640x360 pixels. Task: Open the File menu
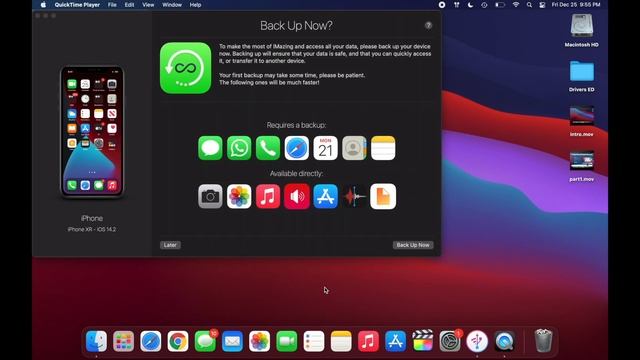coord(112,5)
